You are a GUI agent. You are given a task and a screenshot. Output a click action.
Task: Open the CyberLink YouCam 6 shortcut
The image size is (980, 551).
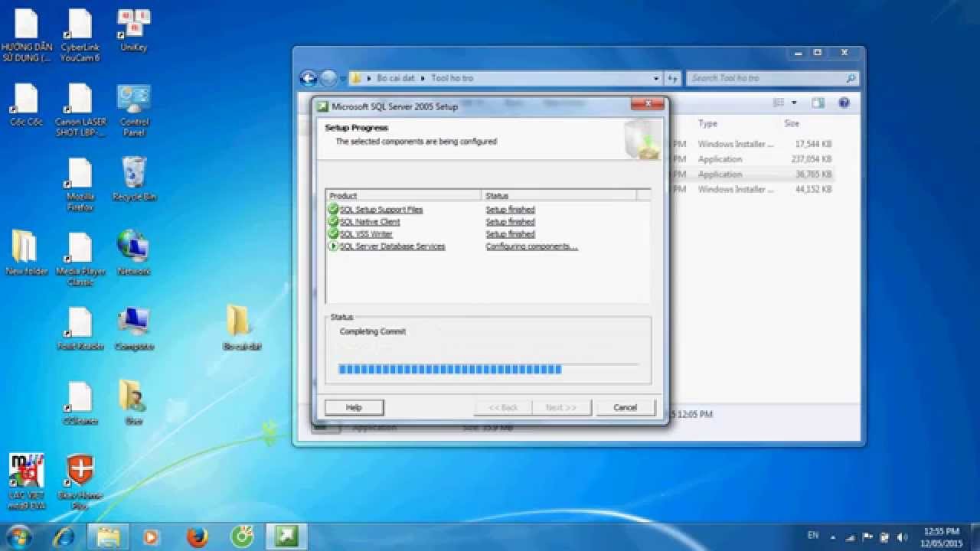point(80,36)
